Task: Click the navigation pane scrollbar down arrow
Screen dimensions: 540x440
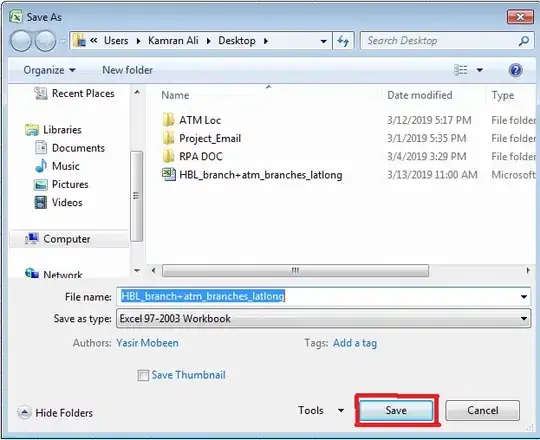Action: coord(137,271)
